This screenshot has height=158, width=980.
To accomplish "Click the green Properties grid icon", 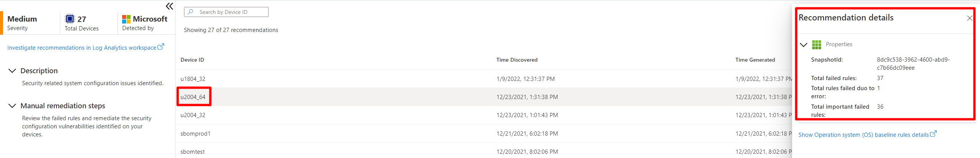I will coord(816,45).
